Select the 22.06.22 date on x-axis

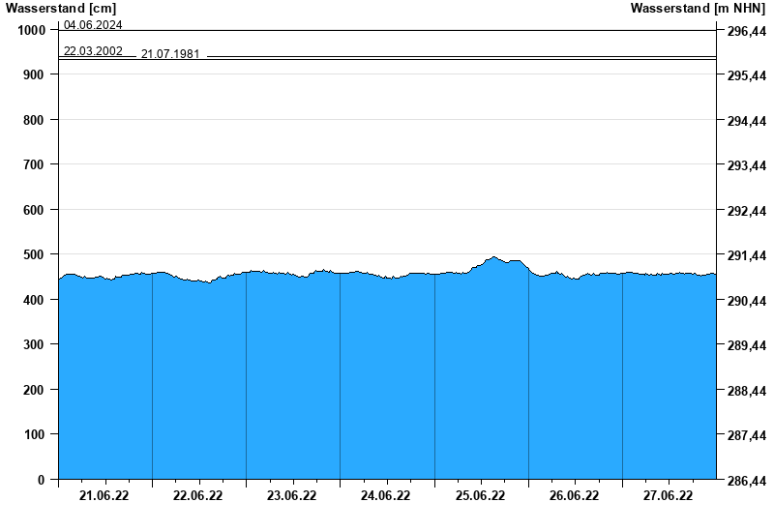click(198, 496)
